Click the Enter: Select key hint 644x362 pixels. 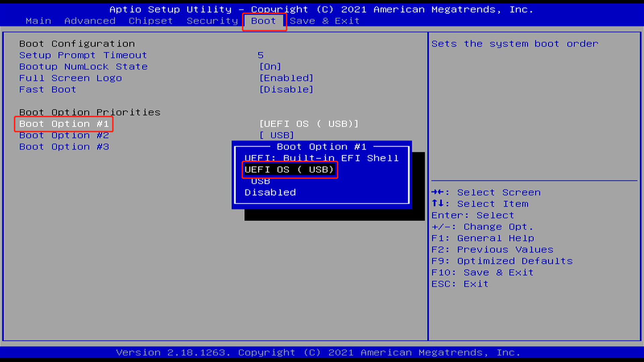point(473,215)
